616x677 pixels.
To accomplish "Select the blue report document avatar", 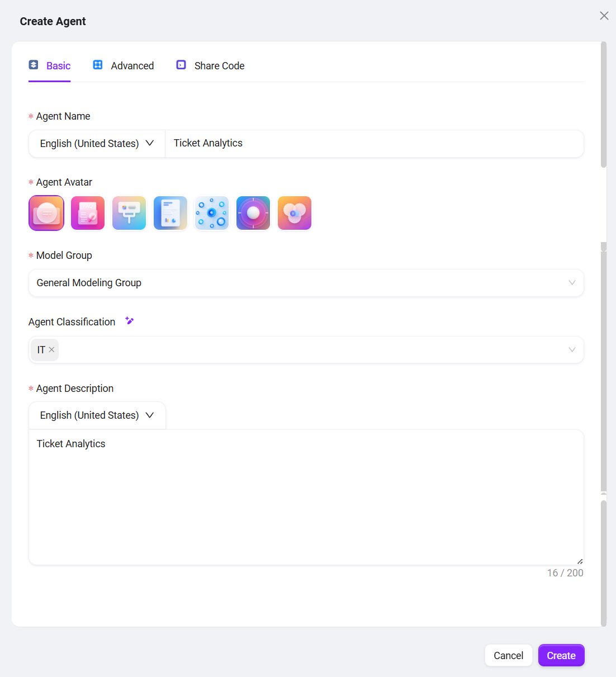I will point(170,213).
